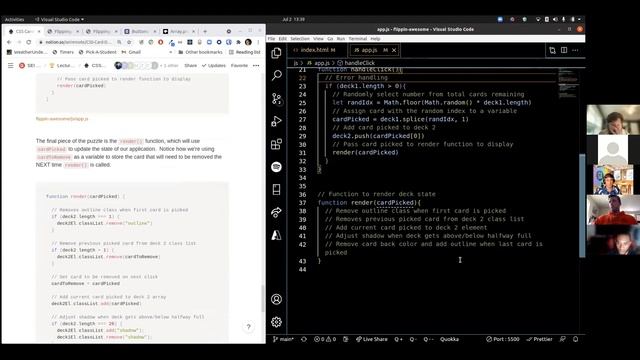Open the Explorer view in VS Code activity bar
640x360 pixels.
point(276,53)
